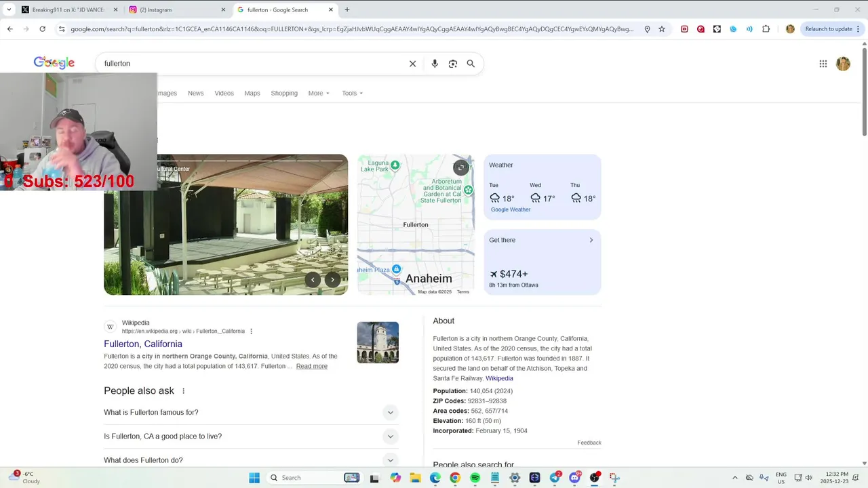The width and height of the screenshot is (868, 488).
Task: Reload the current page
Action: (x=42, y=29)
